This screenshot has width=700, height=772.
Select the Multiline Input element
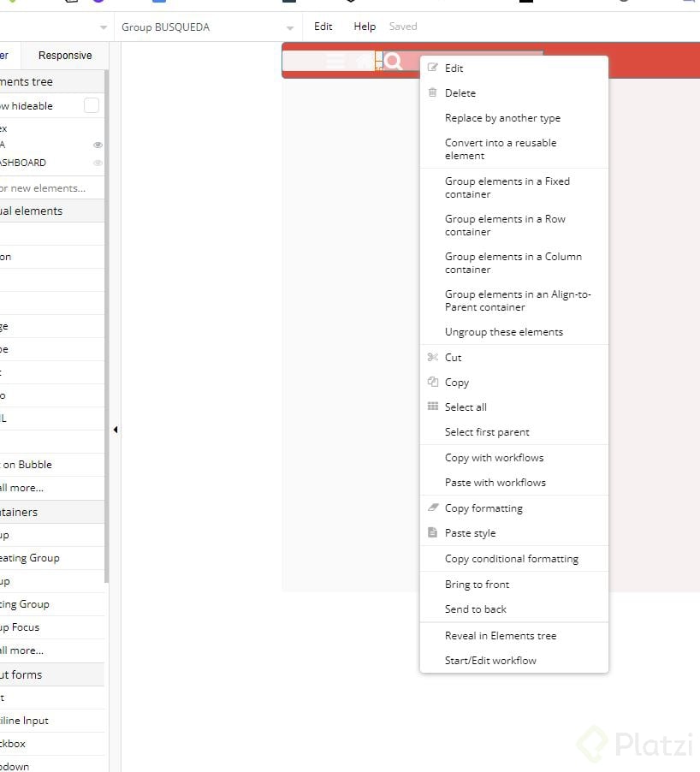click(x=51, y=721)
